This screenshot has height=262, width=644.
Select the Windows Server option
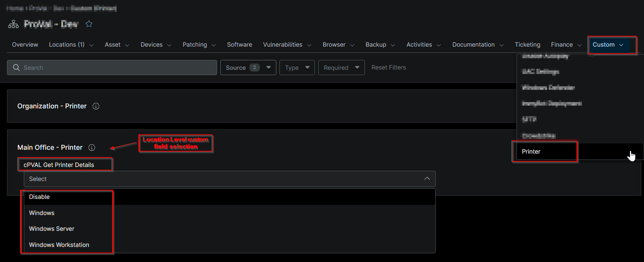[229, 229]
